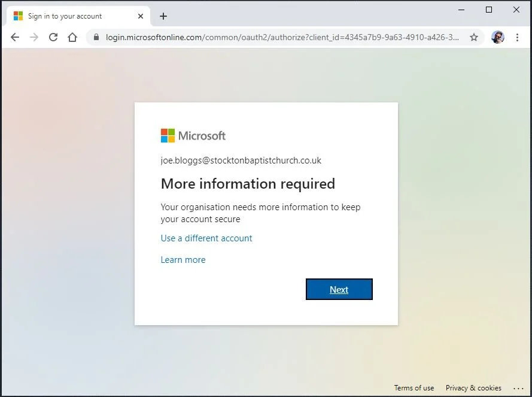Viewport: 532px width, 397px height.
Task: Click the forward navigation arrow
Action: (34, 37)
